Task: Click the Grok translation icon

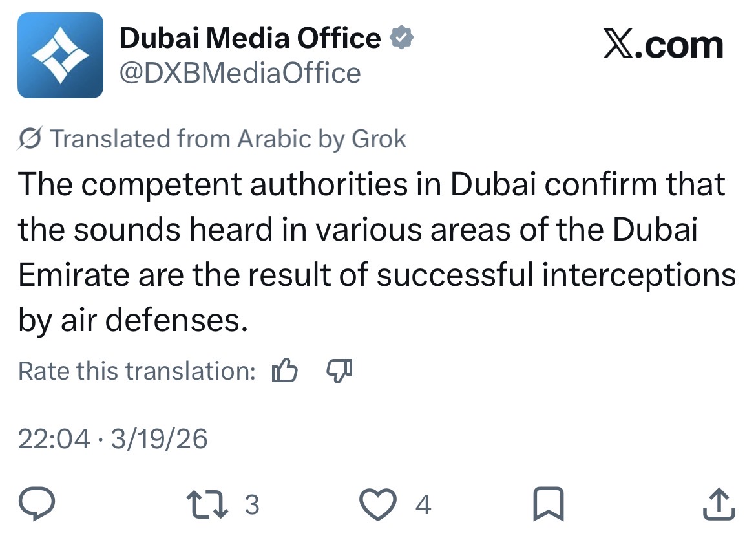Action: click(x=29, y=138)
